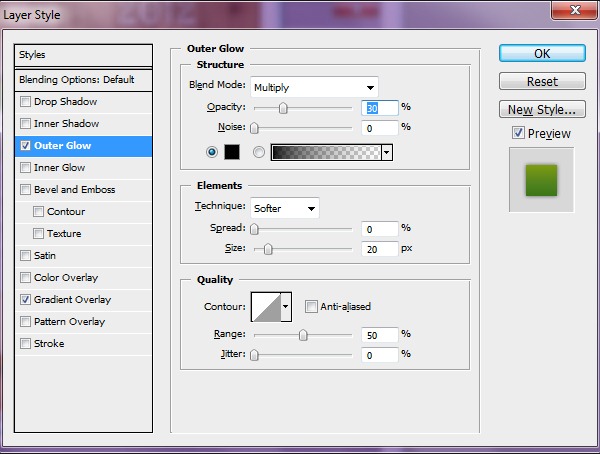This screenshot has width=600, height=454.
Task: Click the Opacity slider handle
Action: click(283, 108)
